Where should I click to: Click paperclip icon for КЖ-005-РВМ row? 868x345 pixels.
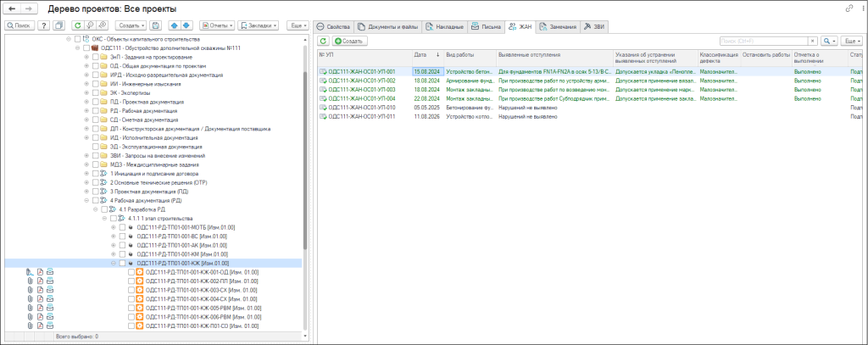[30, 308]
